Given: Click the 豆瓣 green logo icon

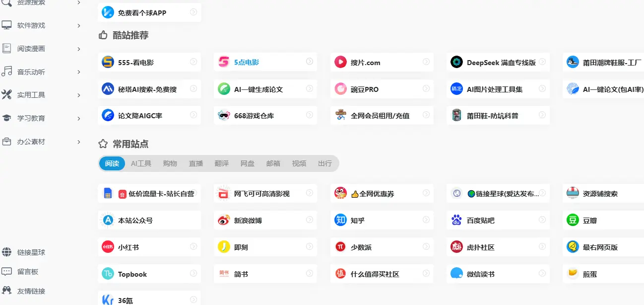Looking at the screenshot, I should point(573,220).
